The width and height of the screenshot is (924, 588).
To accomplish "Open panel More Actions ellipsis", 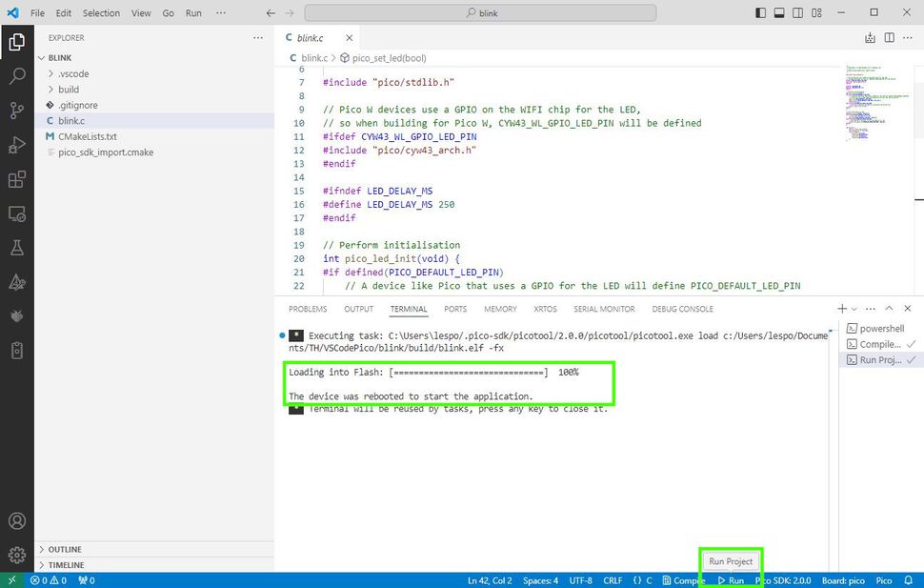I will tap(871, 309).
